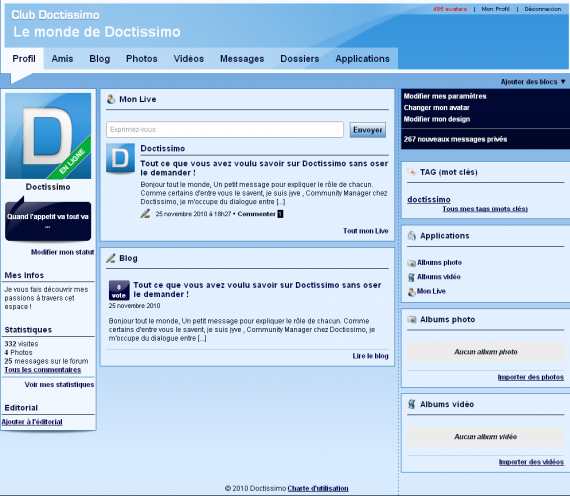The image size is (570, 496).
Task: Open Modifier mon statut link
Action: point(63,252)
